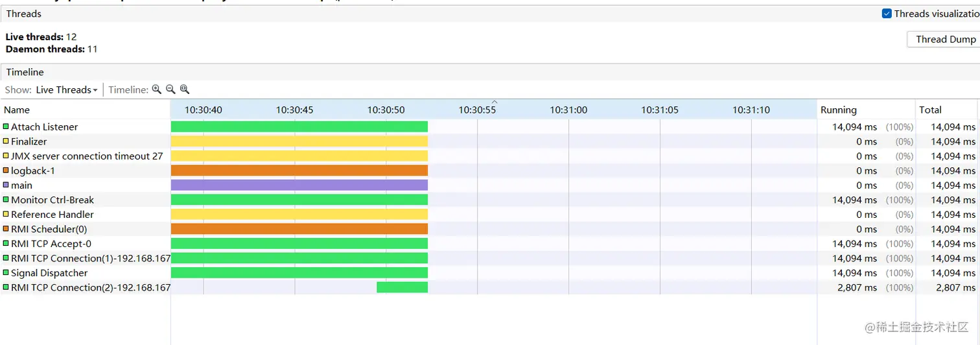Select the Threads panel header
This screenshot has height=345, width=980.
point(24,14)
